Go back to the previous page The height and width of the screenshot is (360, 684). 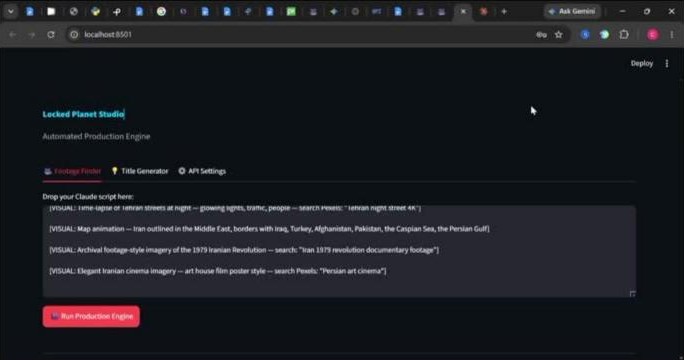click(12, 34)
